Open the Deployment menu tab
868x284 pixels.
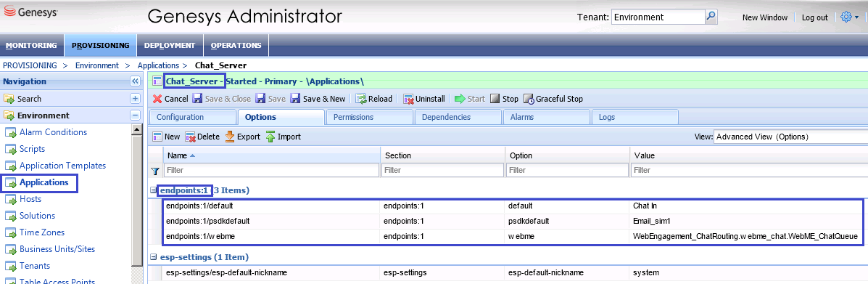click(170, 45)
